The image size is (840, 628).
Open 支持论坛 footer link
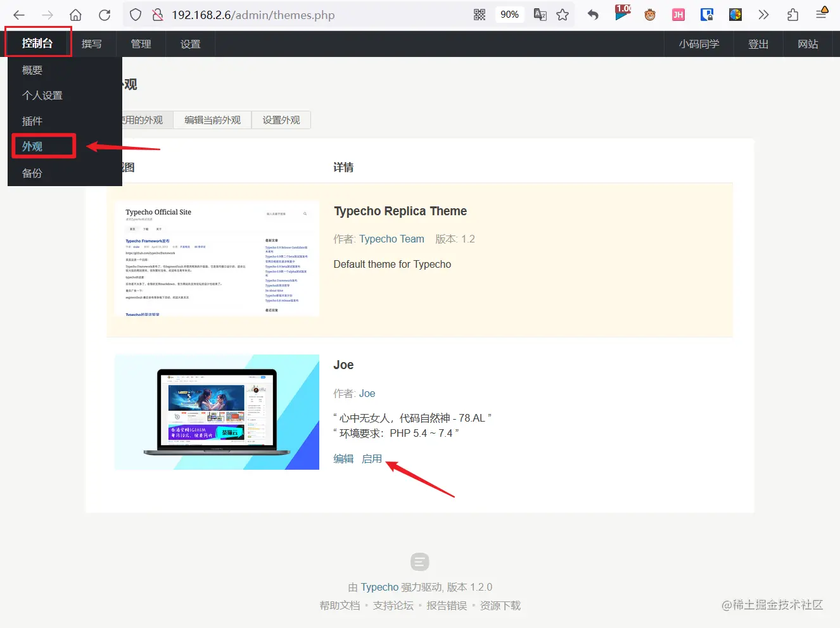click(393, 605)
